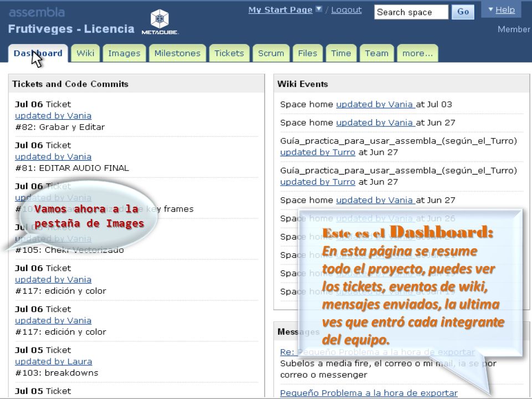Open 'updated by Vania' link for ticket #81
Viewport: 532px width, 399px height.
(53, 157)
